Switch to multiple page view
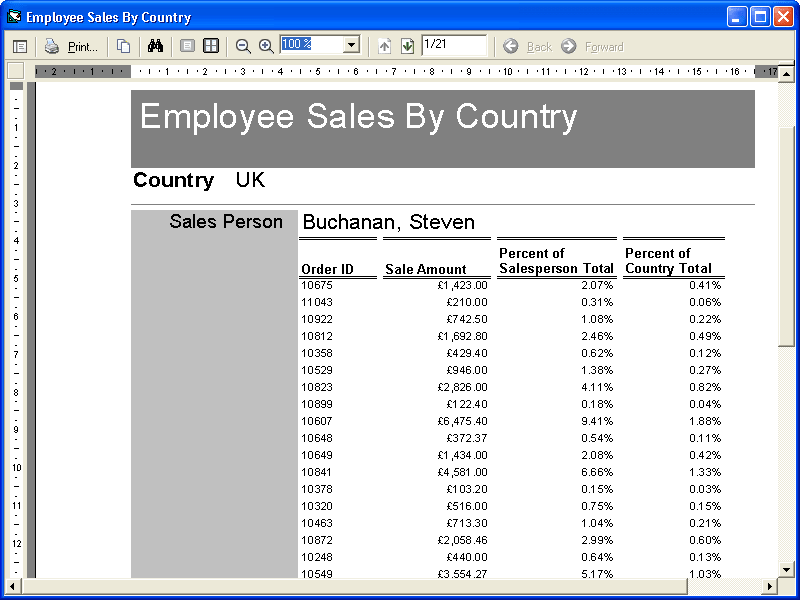The height and width of the screenshot is (600, 800). pyautogui.click(x=210, y=46)
